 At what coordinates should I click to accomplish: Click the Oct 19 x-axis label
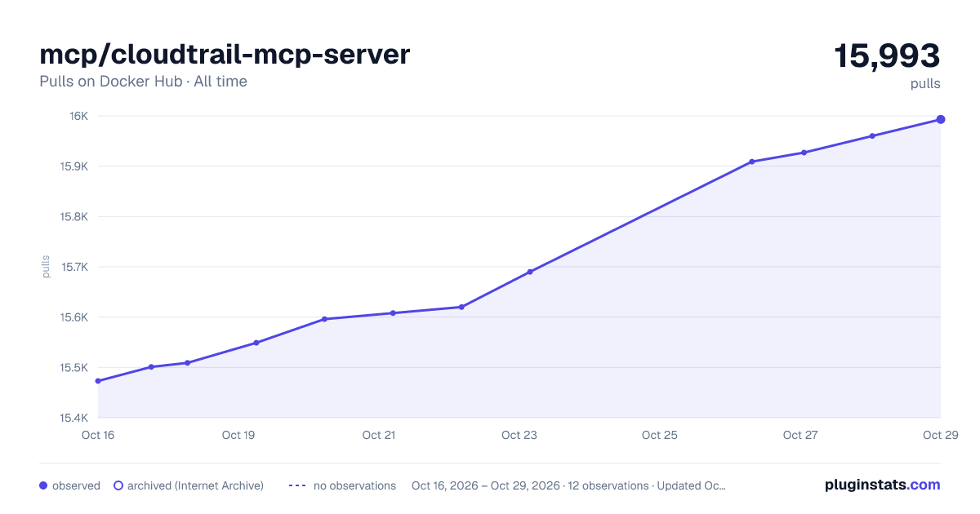(238, 435)
